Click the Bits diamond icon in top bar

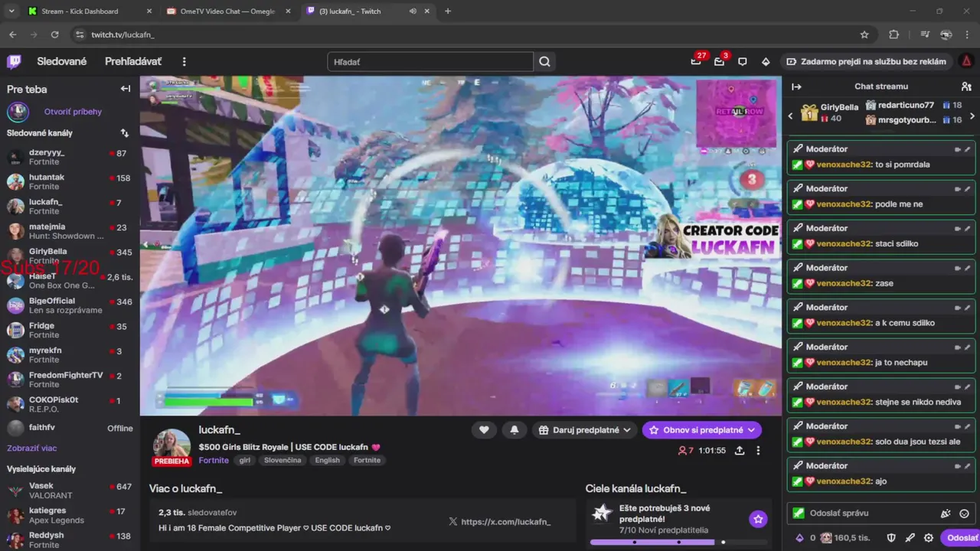pos(766,62)
